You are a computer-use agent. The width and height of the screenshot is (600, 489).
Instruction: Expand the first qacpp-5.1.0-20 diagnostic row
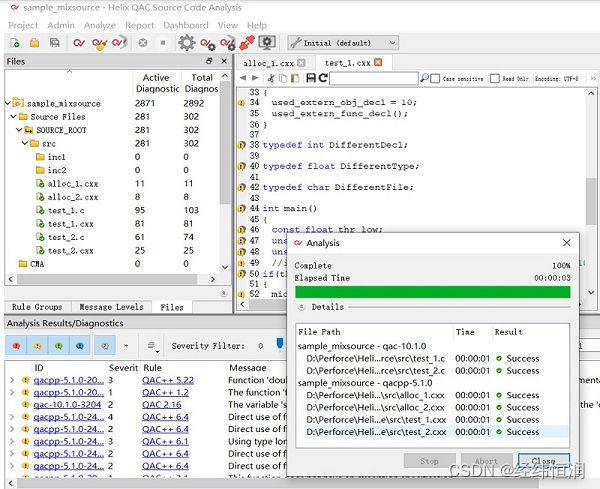pyautogui.click(x=12, y=380)
